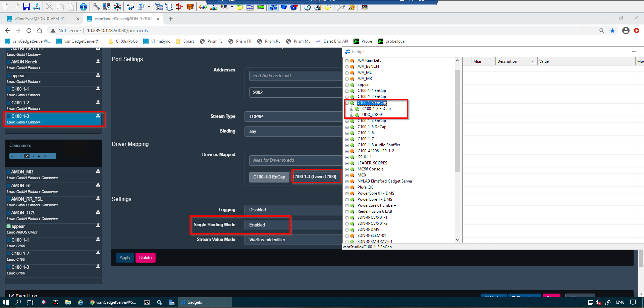Open the Stream Type TCP/IP dropdown
This screenshot has height=308, width=644.
point(292,116)
